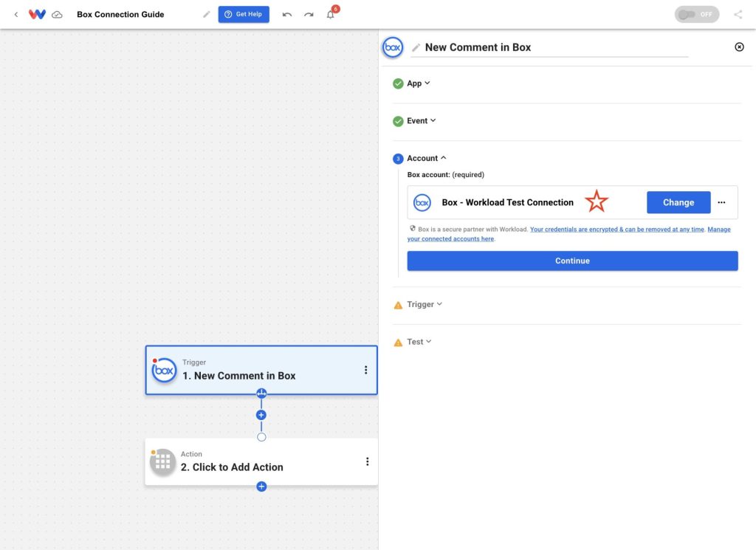Undo the last change
This screenshot has width=756, height=550.
pyautogui.click(x=287, y=15)
